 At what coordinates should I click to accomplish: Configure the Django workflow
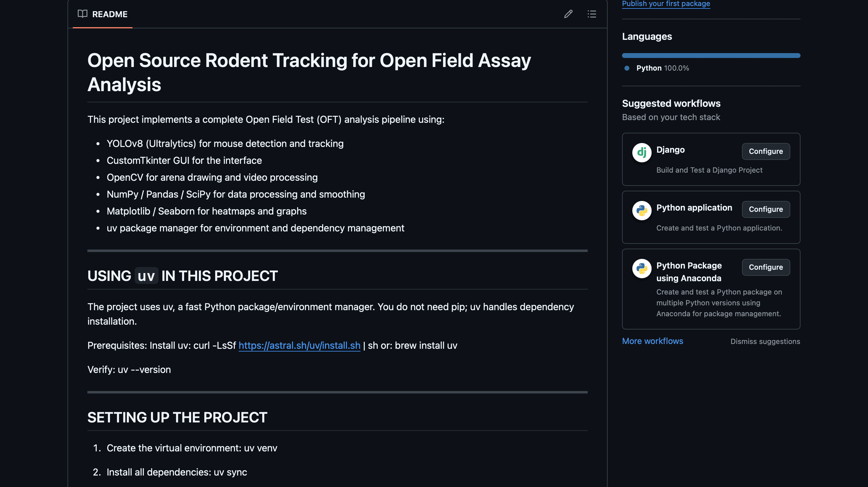coord(766,151)
